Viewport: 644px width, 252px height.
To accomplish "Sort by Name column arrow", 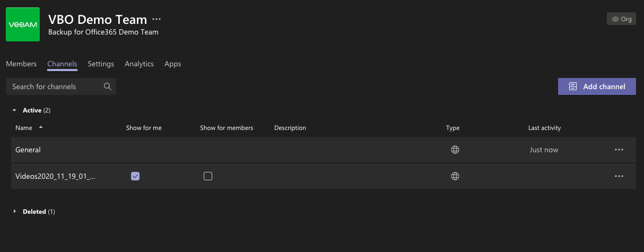I will point(41,127).
